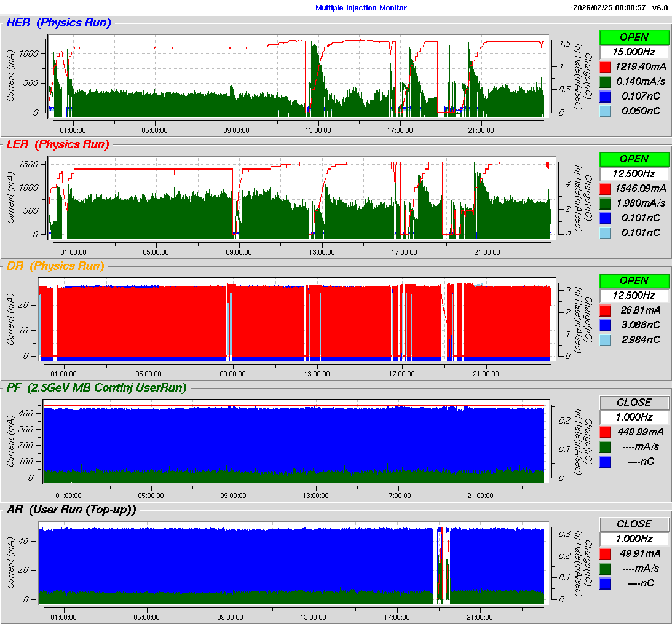Click the red swatch beside HER 1219.40mA

[x=606, y=66]
